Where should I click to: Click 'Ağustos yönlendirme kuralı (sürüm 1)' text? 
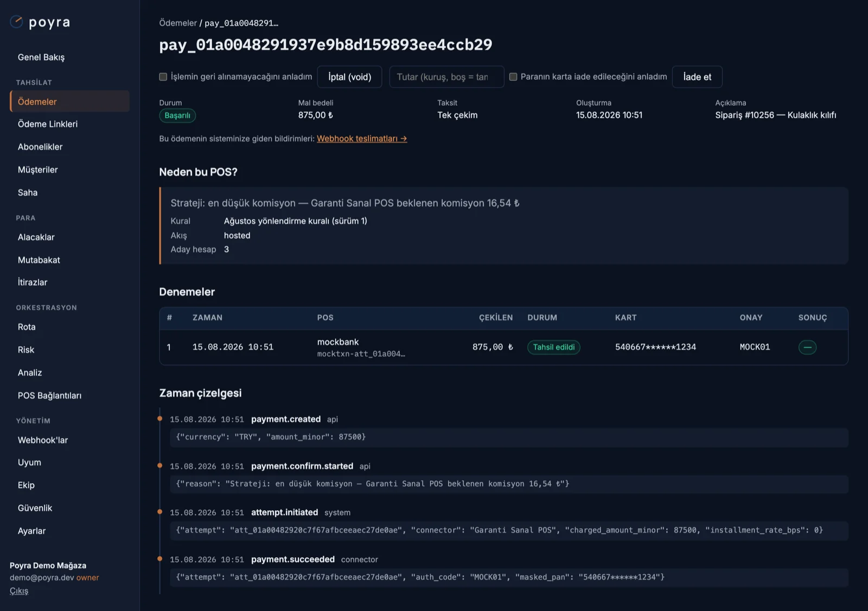296,221
